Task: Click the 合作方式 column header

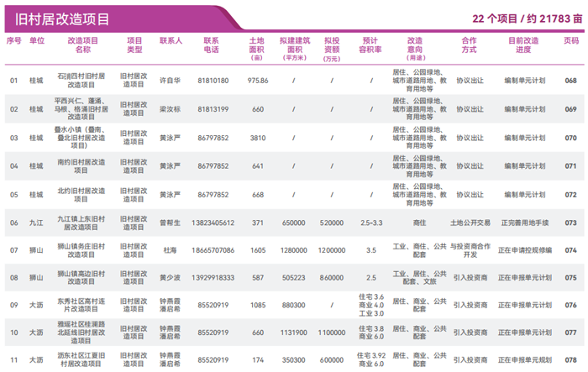Action: click(x=469, y=45)
